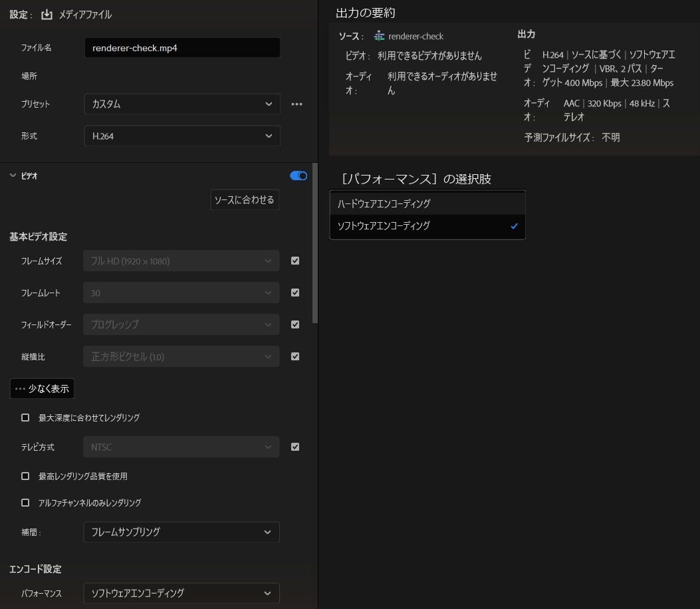Open the 縦横比 dropdown

[x=181, y=356]
